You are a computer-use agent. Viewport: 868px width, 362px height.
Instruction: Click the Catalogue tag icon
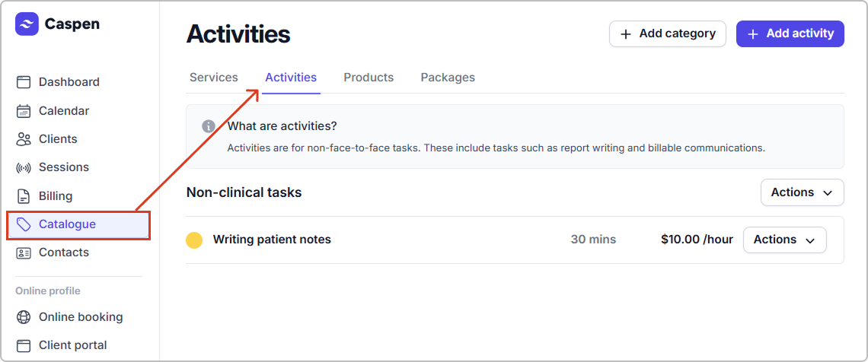[x=24, y=224]
